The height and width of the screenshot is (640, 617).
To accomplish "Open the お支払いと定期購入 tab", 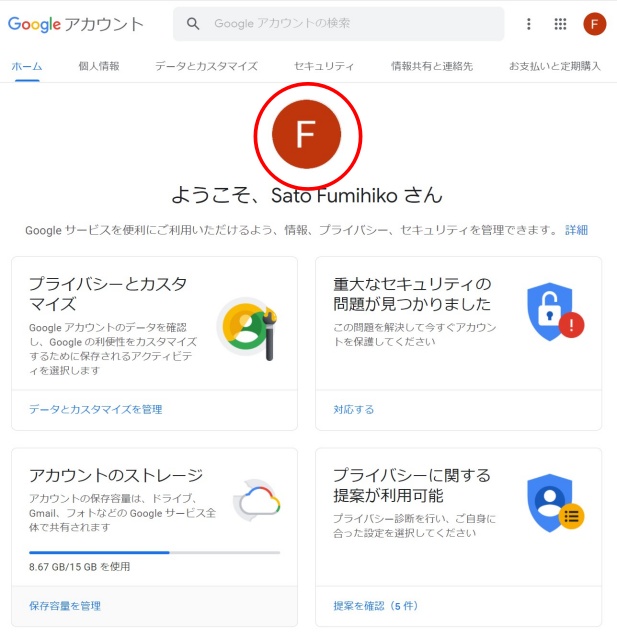I will pyautogui.click(x=555, y=66).
